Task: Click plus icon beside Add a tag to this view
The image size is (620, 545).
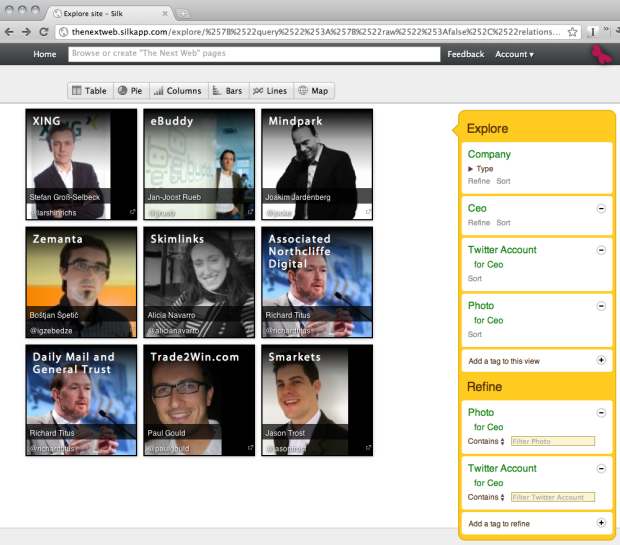Action: 601,360
